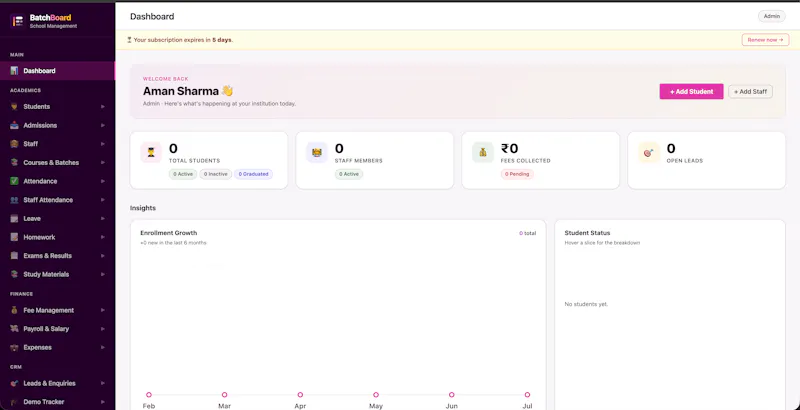Screen dimensions: 800x410
Task: Click the Leave sidebar icon
Action: pyautogui.click(x=14, y=218)
